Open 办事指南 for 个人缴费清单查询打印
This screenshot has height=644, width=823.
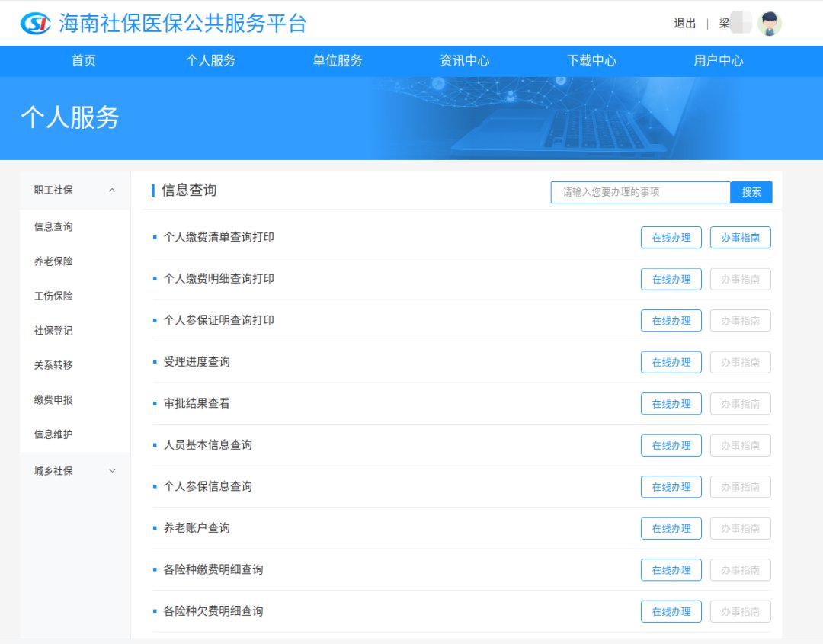point(740,238)
